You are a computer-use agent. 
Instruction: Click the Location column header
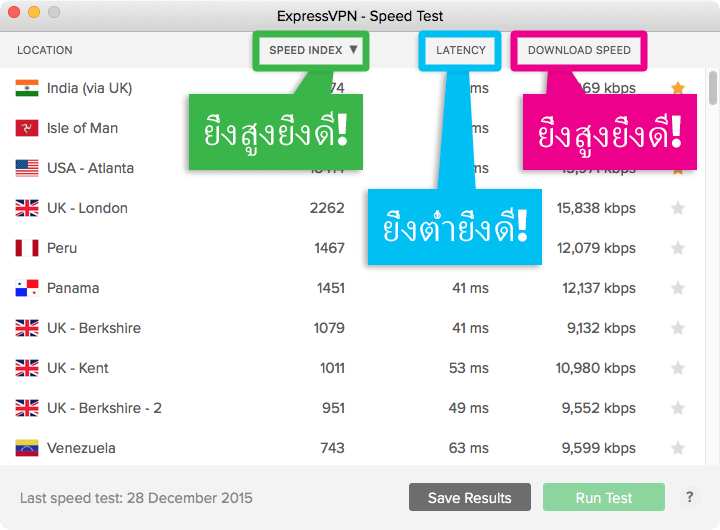coord(45,50)
